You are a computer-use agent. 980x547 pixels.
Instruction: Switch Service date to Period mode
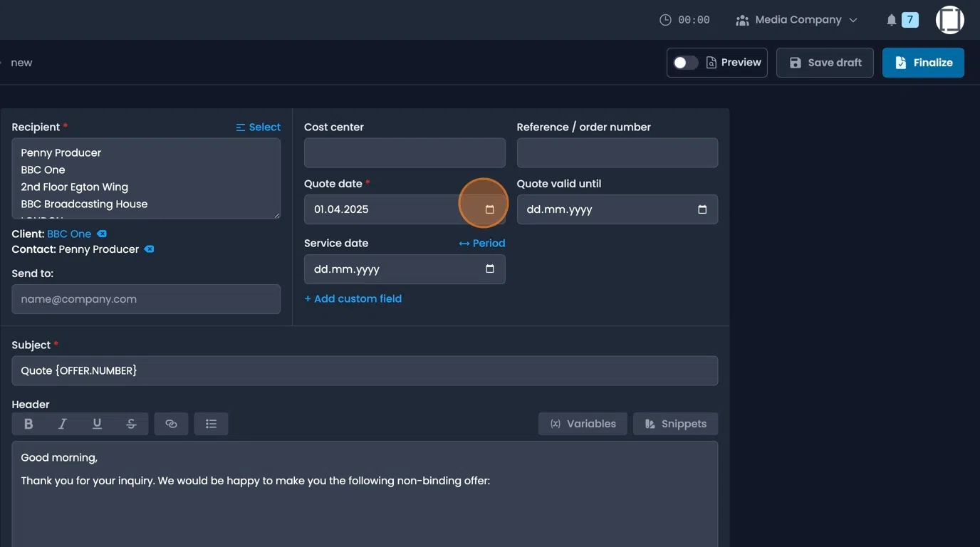coord(481,243)
